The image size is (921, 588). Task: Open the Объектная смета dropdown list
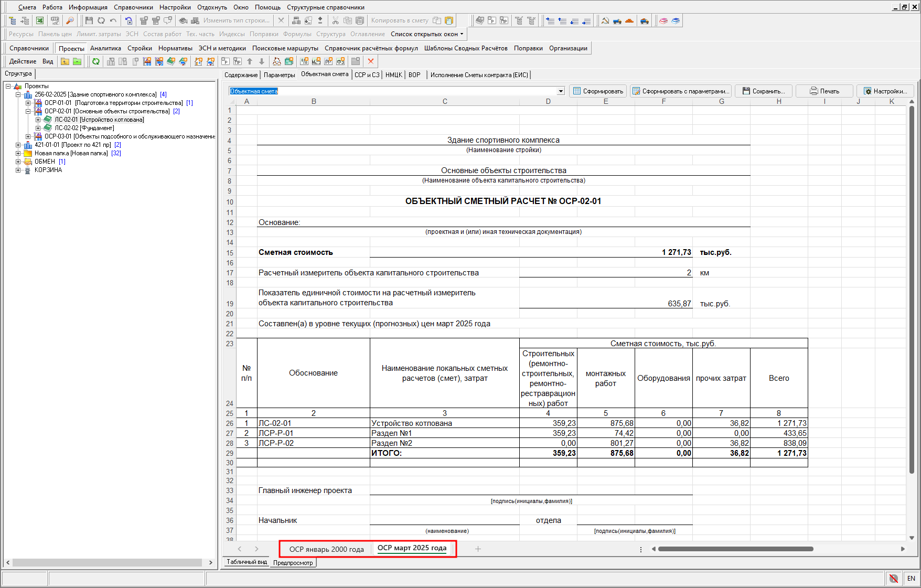[561, 91]
